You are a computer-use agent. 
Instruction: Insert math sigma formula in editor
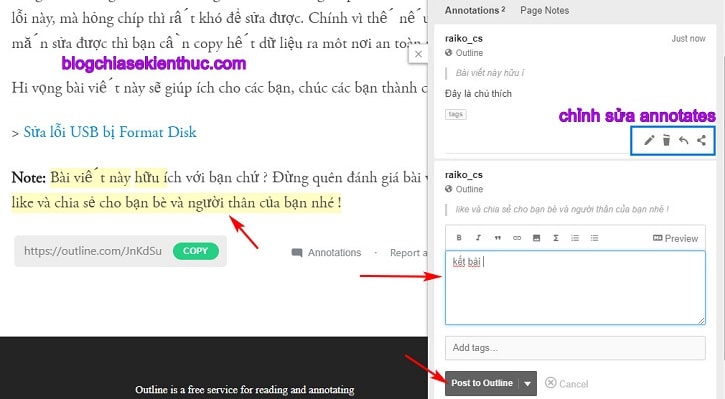(x=556, y=238)
